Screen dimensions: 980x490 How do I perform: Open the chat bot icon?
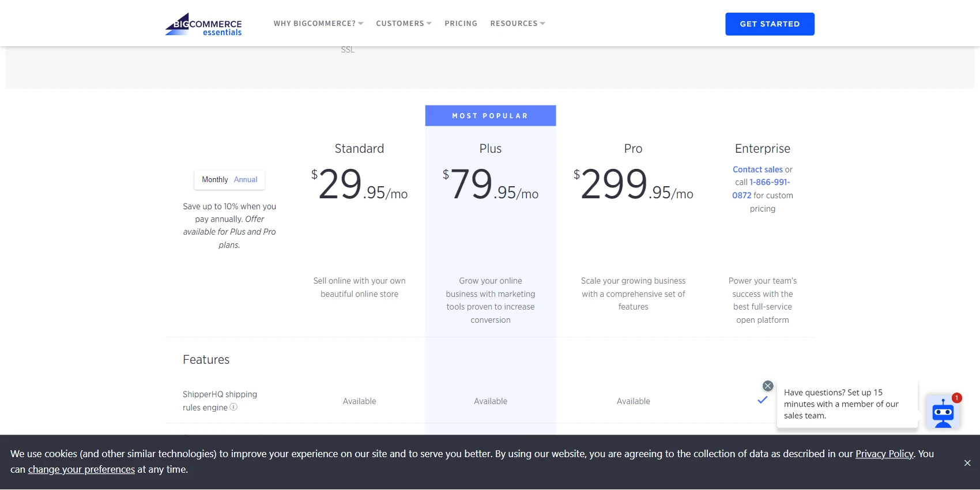click(x=943, y=412)
